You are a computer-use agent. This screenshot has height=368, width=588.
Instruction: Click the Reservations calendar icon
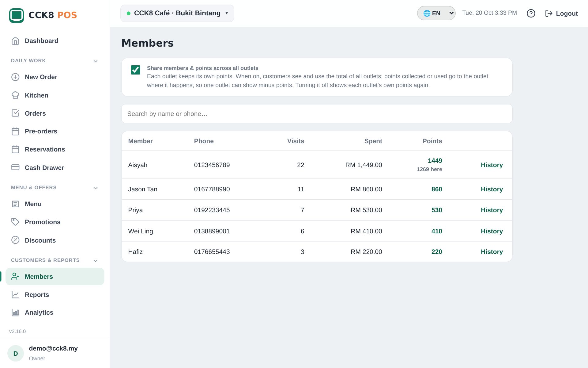pos(15,149)
